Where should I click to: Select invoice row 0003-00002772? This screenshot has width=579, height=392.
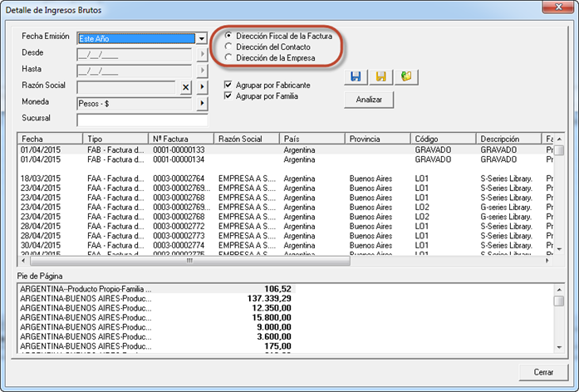[x=286, y=226]
